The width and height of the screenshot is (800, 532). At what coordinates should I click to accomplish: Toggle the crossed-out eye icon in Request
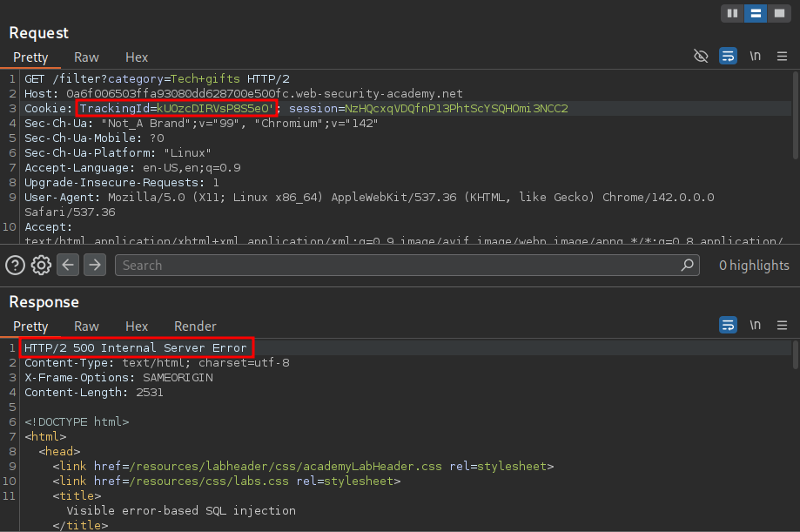coord(701,57)
